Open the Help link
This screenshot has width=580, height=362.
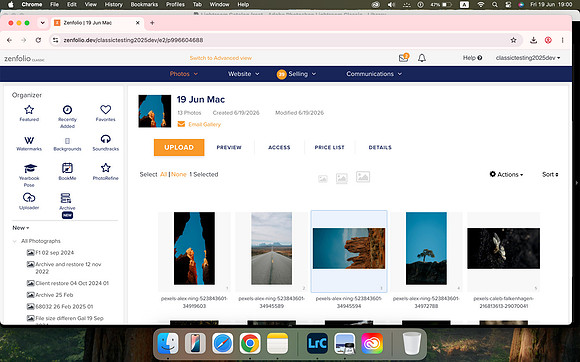[472, 58]
